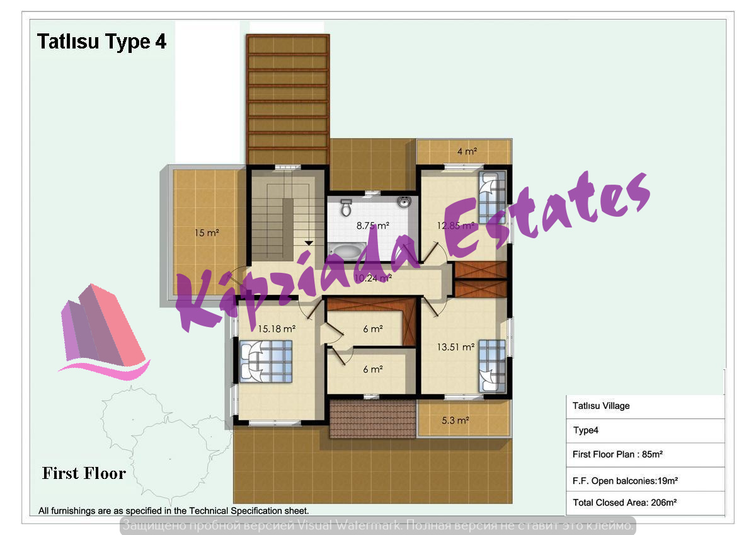Select the 5.3 m² balcony label
756x535 pixels.
click(454, 420)
